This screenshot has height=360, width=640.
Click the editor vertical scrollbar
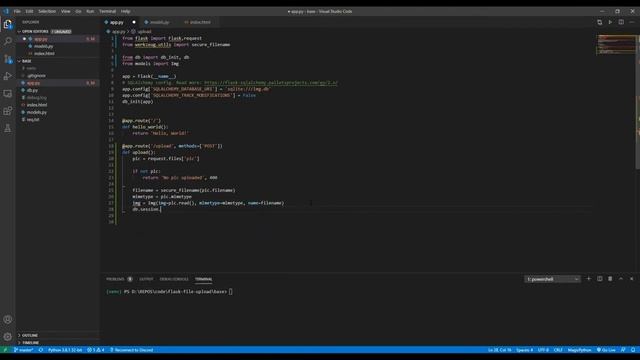coord(638,102)
